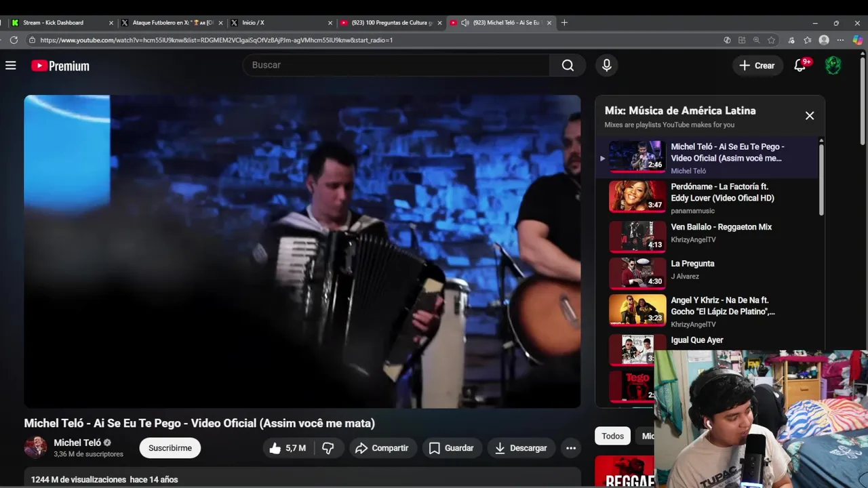The width and height of the screenshot is (868, 488).
Task: Switch to Ataque Futbolero en X tab
Action: pyautogui.click(x=173, y=22)
